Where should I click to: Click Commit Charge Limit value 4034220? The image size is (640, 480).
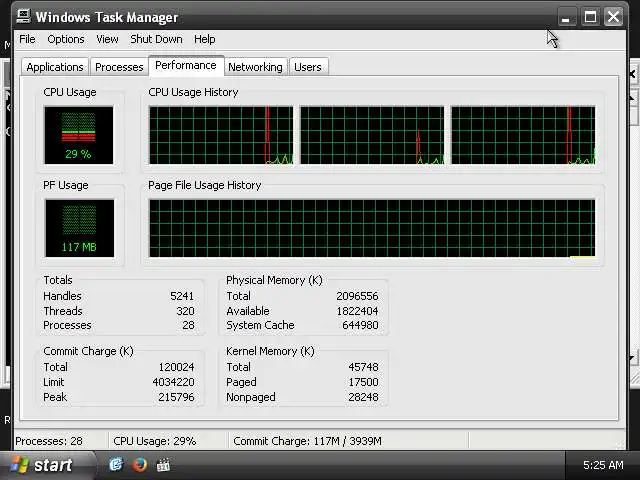[x=173, y=382]
